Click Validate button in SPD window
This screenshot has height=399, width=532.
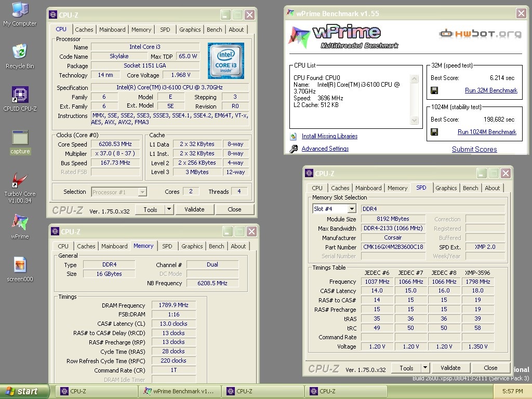click(x=450, y=368)
